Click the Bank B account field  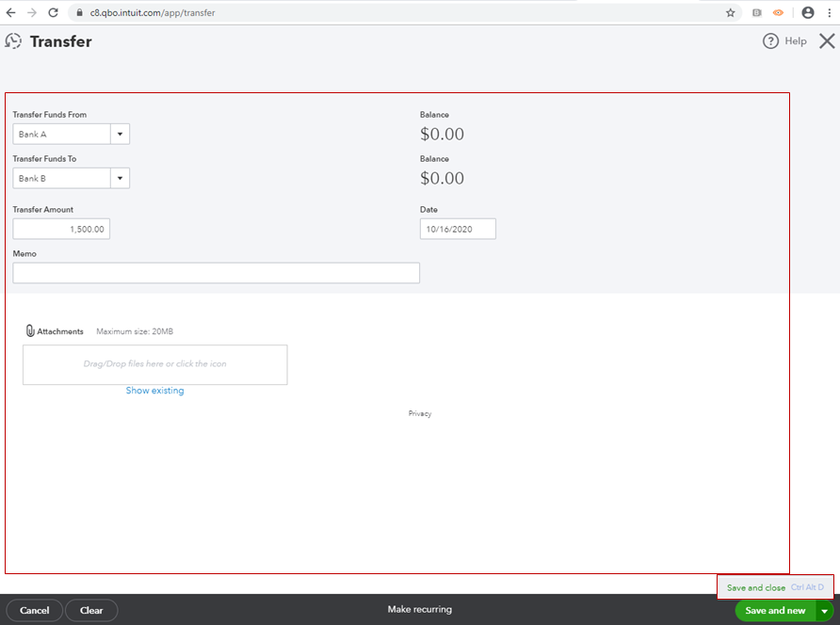tap(61, 178)
